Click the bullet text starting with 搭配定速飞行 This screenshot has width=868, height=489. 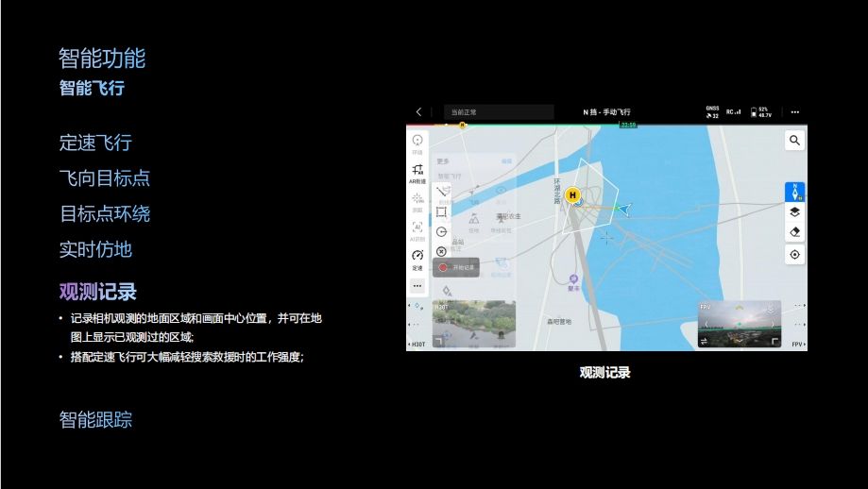[x=187, y=358]
